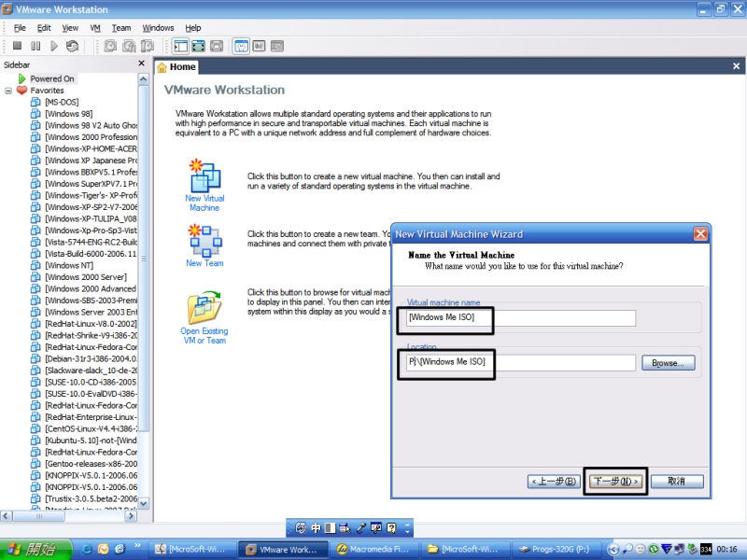The width and height of the screenshot is (747, 560).
Task: Click the 開始 Start button
Action: point(35,549)
